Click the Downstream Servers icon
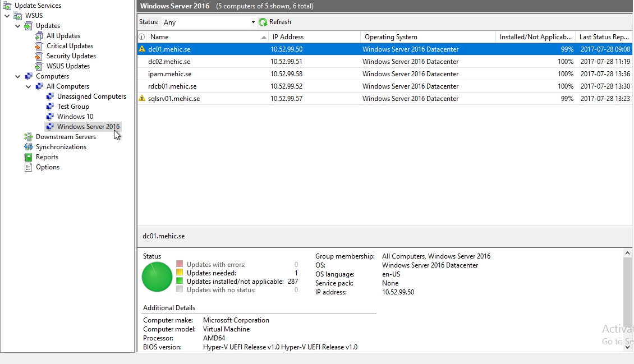 [28, 137]
